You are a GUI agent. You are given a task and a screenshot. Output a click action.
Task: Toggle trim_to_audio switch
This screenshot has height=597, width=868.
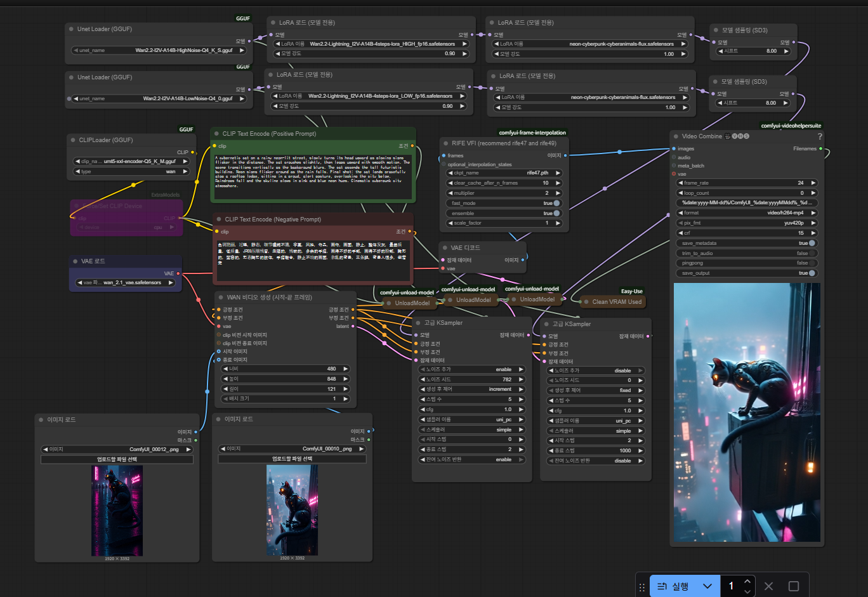(812, 253)
